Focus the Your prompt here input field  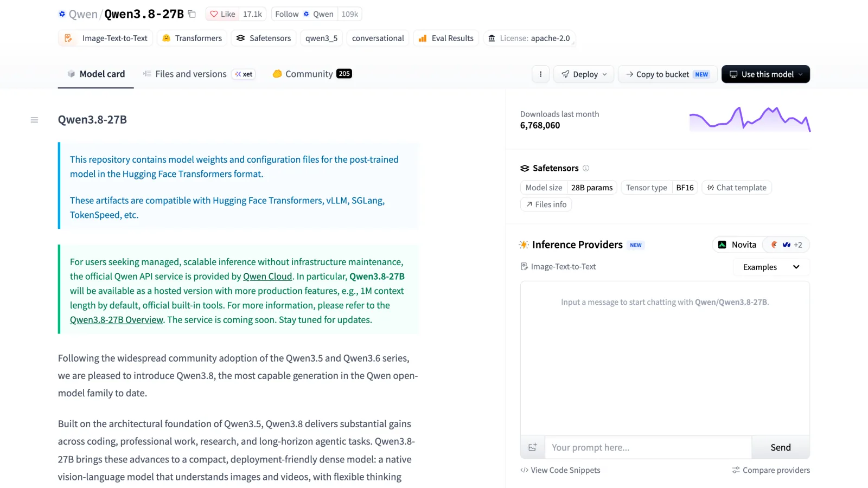(x=648, y=447)
